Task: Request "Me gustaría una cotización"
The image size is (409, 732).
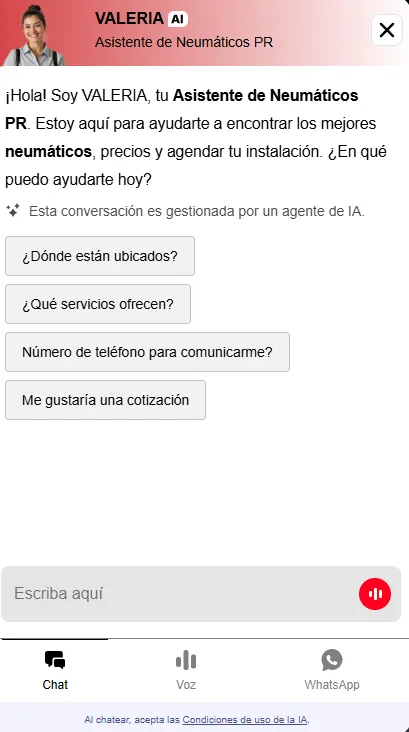Action: [x=105, y=400]
